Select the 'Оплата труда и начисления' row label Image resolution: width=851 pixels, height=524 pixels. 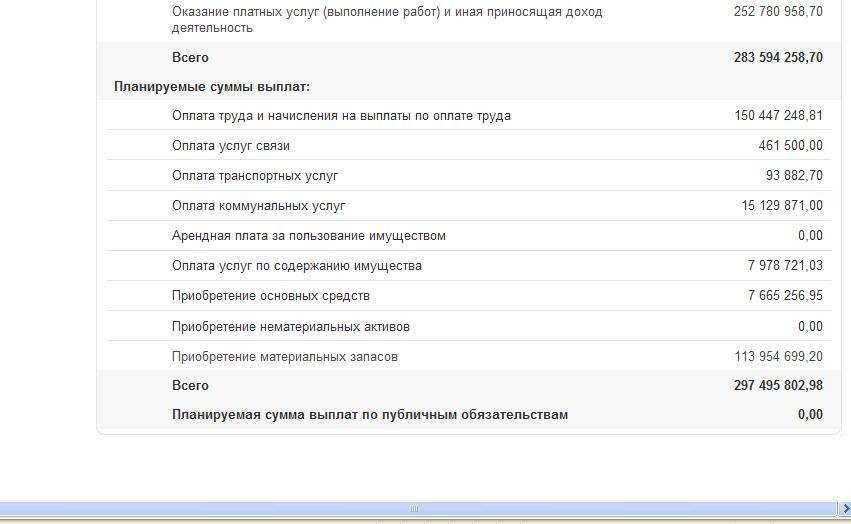point(341,116)
